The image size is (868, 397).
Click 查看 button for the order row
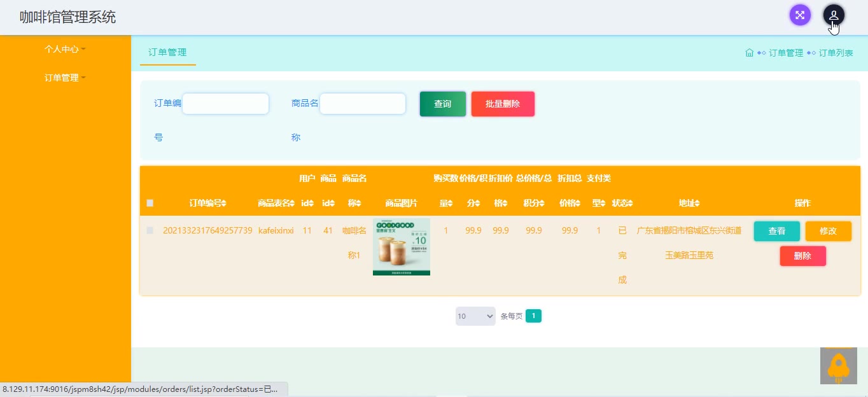(776, 231)
